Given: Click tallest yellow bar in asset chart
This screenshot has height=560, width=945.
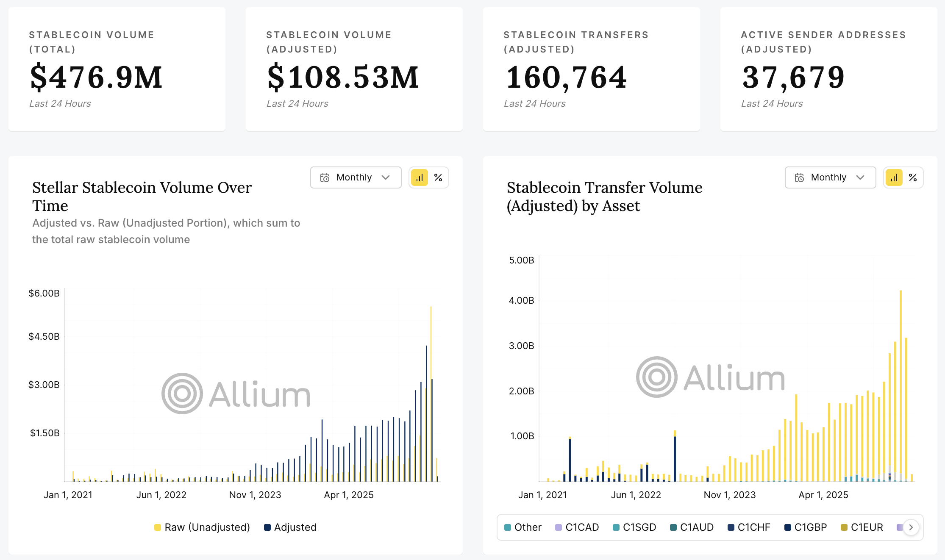Looking at the screenshot, I should pos(901,385).
